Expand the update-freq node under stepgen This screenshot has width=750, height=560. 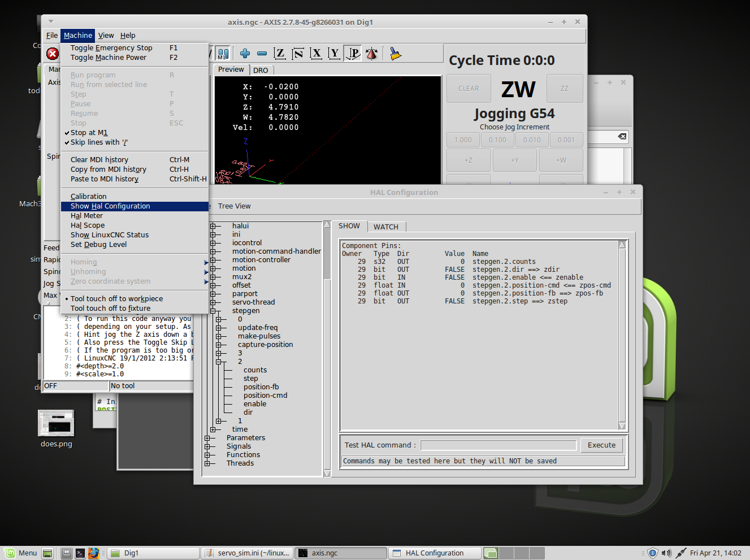click(219, 328)
